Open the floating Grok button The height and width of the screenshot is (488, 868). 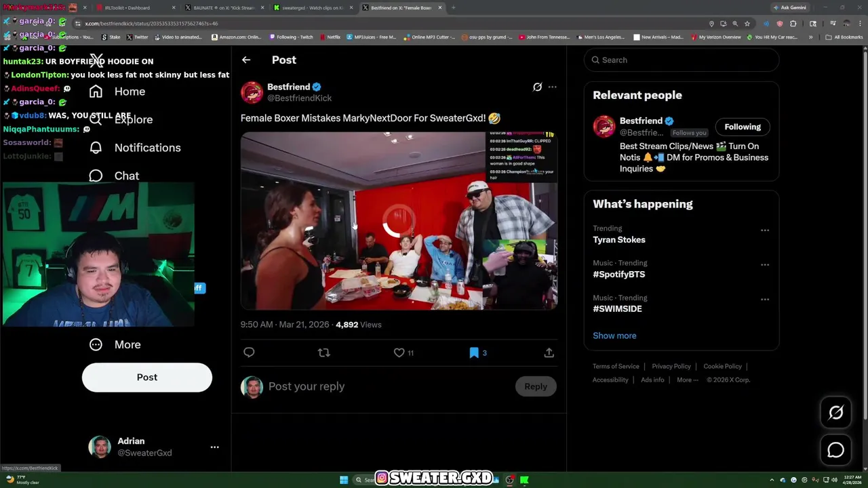point(835,413)
